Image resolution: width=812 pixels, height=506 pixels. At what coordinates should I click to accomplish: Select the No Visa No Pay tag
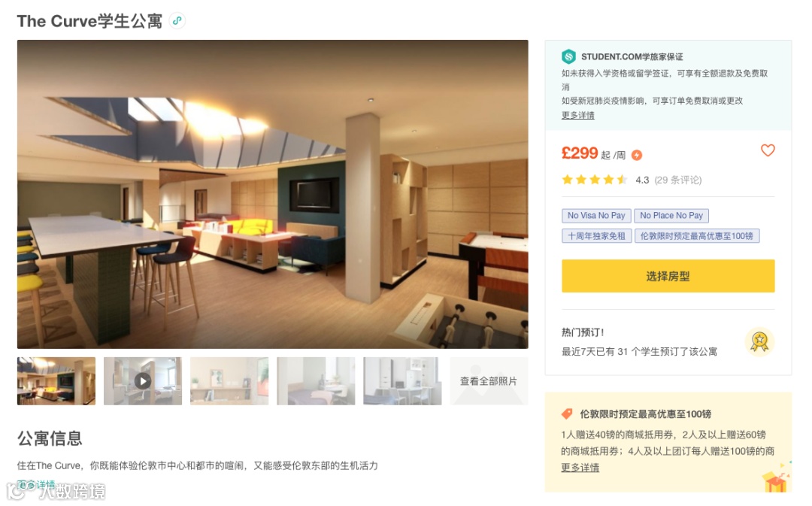point(596,216)
